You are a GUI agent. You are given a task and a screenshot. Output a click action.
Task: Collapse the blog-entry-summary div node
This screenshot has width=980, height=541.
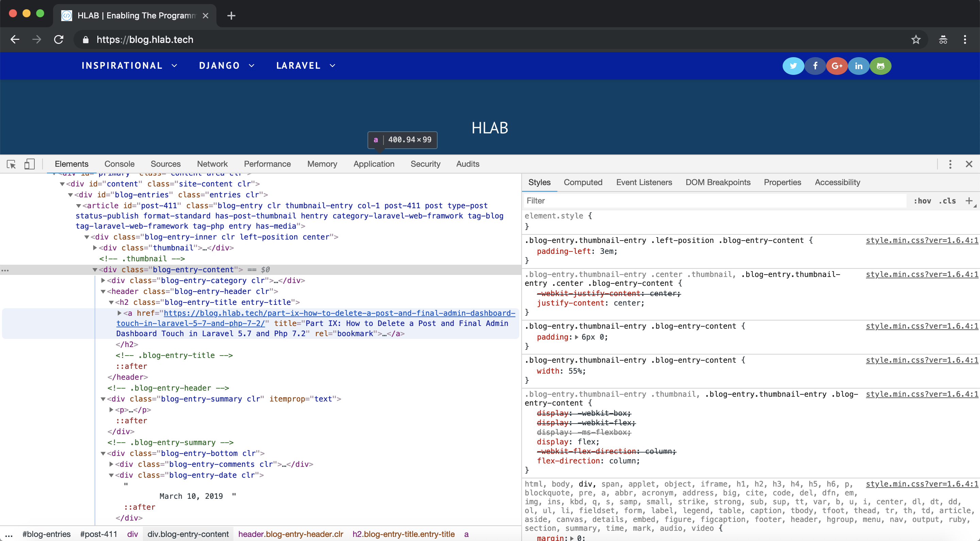pyautogui.click(x=103, y=399)
